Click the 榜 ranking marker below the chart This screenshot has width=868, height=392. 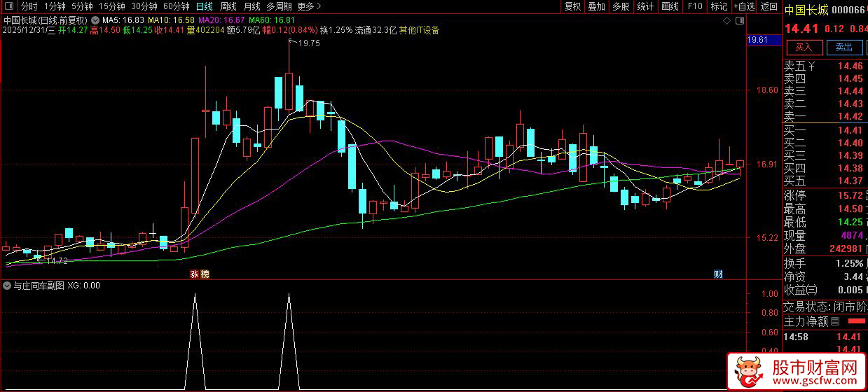coord(205,273)
